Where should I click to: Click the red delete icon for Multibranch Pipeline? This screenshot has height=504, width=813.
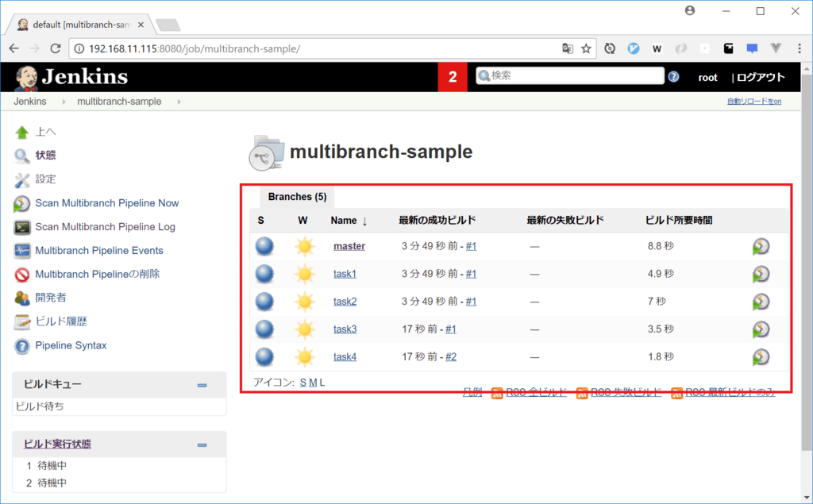(x=21, y=275)
